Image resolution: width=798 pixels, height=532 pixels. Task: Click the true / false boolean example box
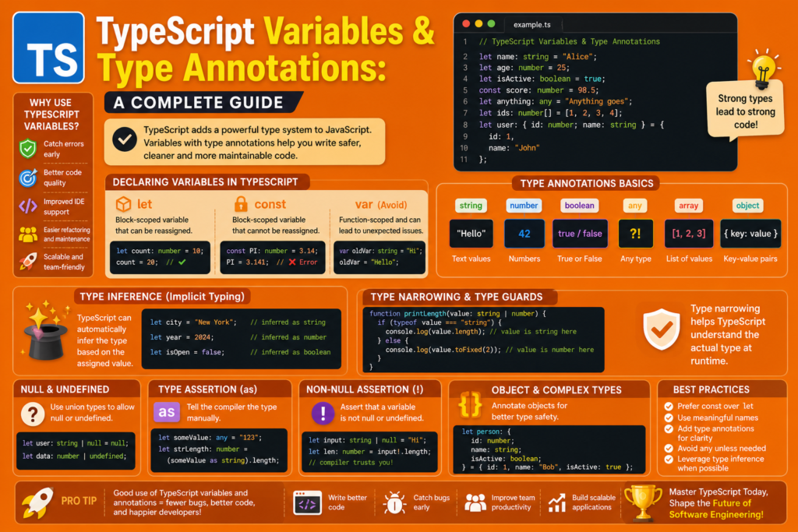coord(580,234)
